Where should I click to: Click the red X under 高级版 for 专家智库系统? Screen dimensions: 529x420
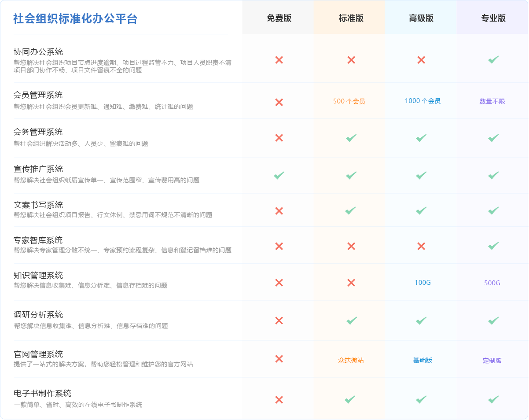click(x=421, y=247)
